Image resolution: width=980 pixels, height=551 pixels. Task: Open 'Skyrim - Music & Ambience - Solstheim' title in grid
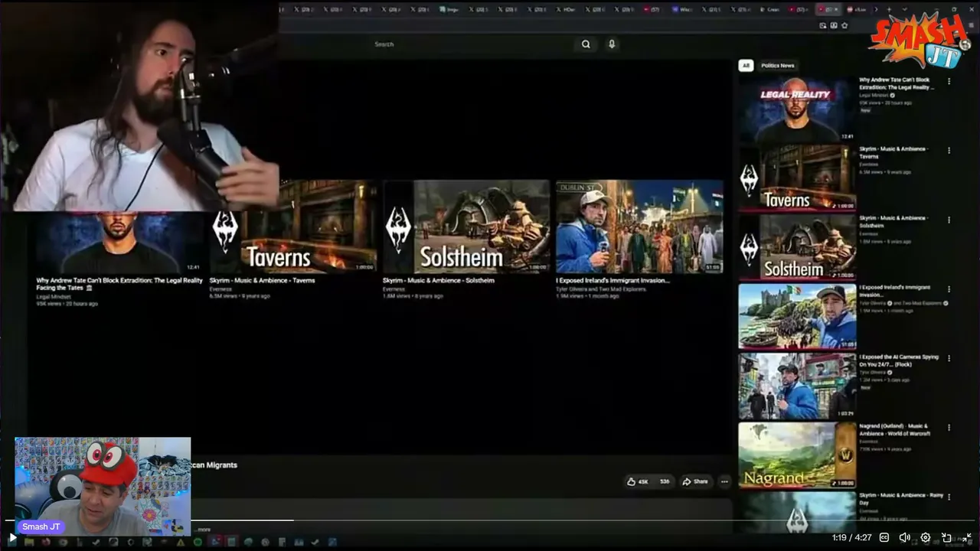click(x=439, y=280)
